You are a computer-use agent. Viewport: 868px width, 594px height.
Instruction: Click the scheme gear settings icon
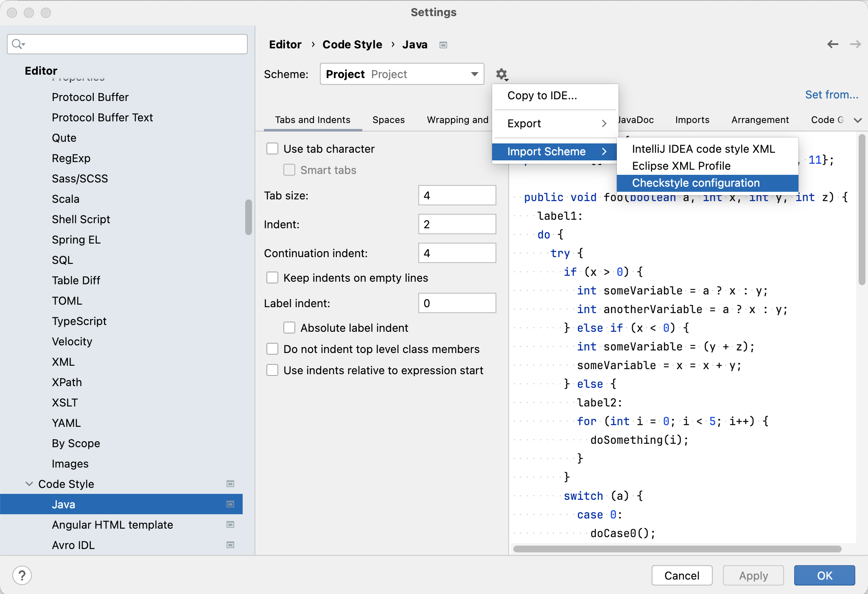pyautogui.click(x=501, y=74)
